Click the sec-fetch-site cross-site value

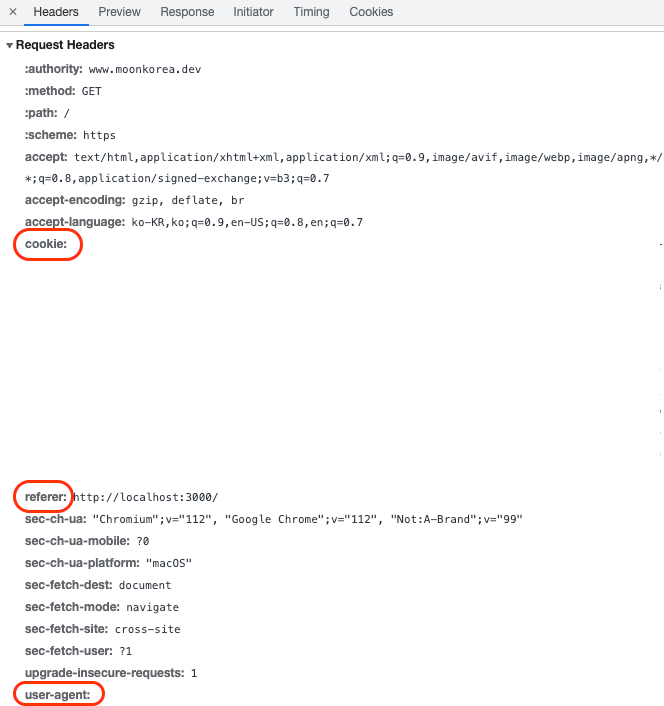148,629
